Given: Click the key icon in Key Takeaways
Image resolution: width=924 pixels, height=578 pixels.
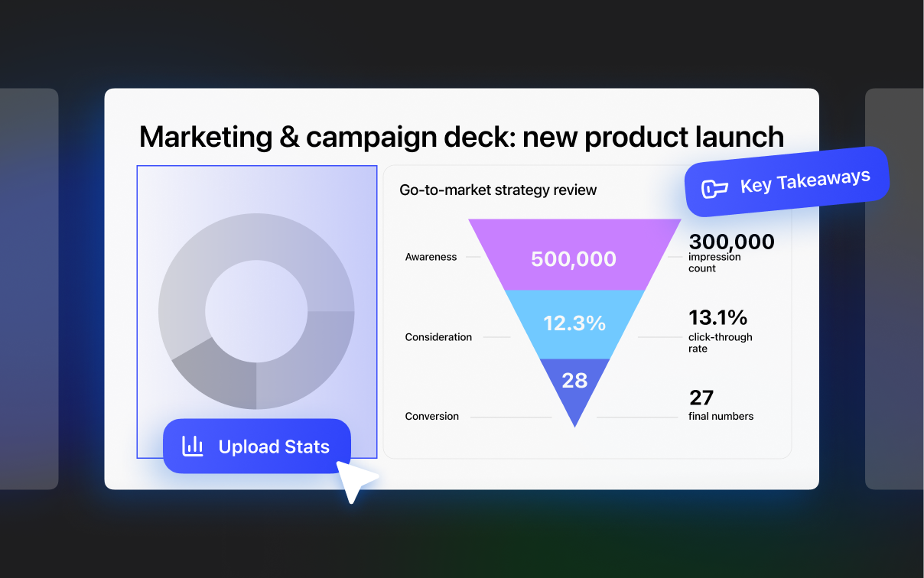Looking at the screenshot, I should click(x=714, y=189).
